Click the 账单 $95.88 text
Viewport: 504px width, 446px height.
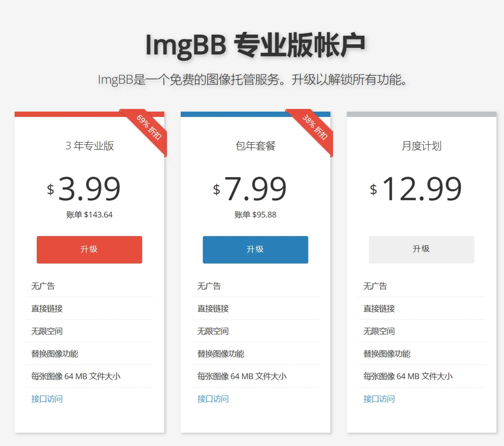[x=256, y=215]
